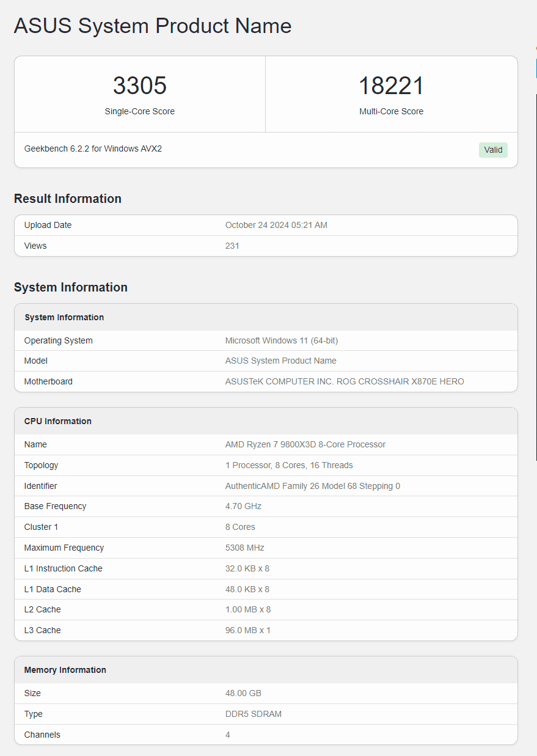Screen dimensions: 537x756
Task: Click the Result Information heading
Action: point(68,199)
